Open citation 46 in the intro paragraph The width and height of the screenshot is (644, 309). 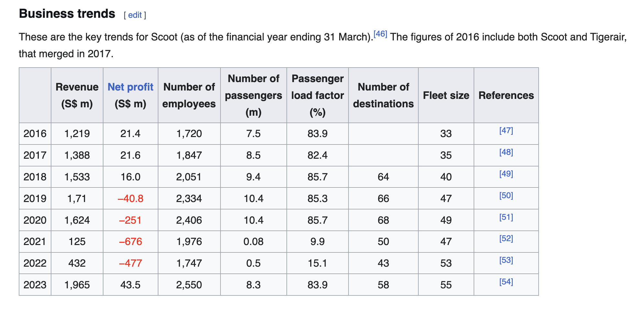(x=380, y=34)
